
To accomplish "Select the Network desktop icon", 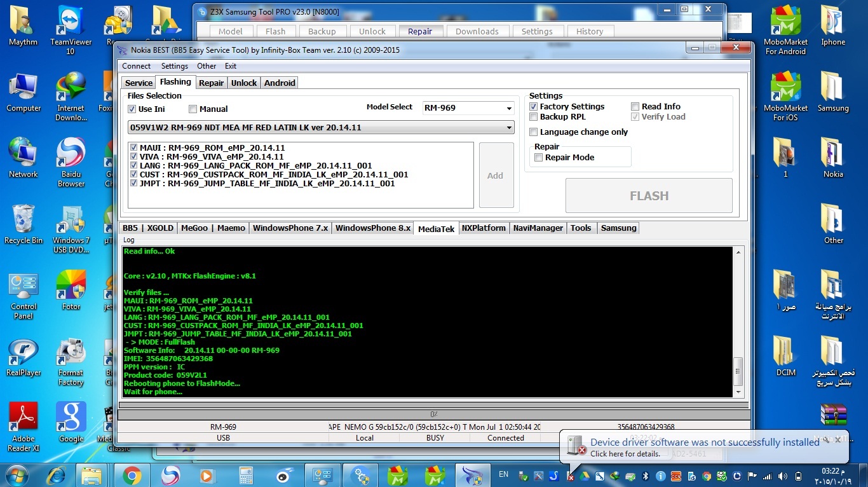I will [24, 158].
